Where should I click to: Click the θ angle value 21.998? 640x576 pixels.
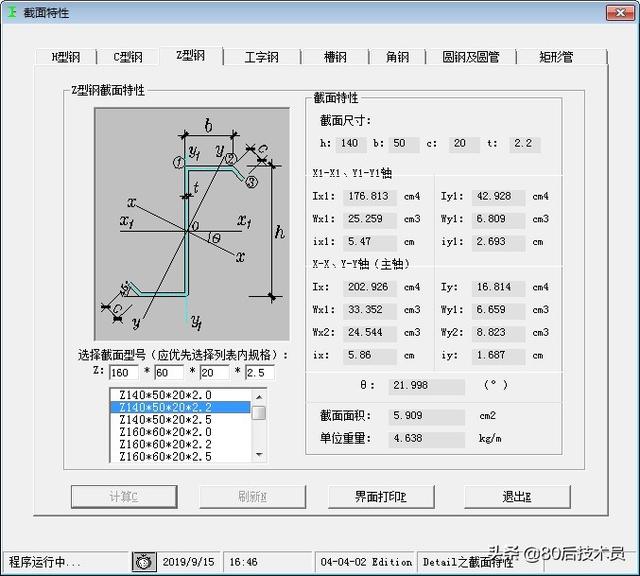click(x=427, y=386)
